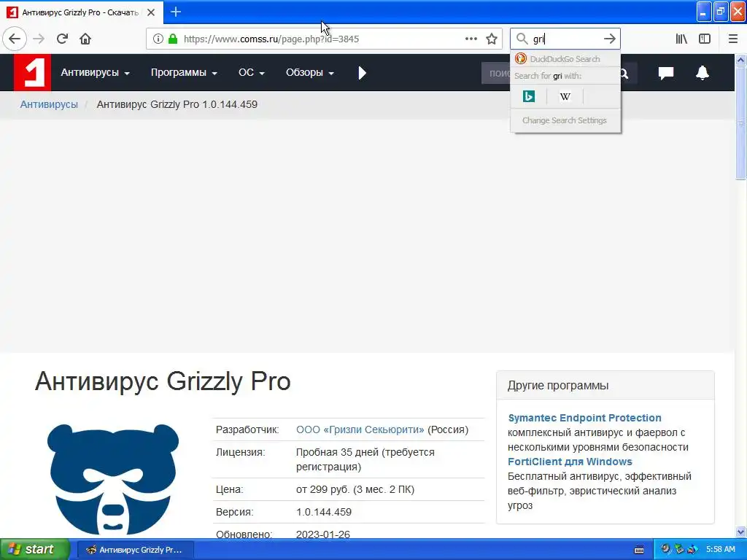Click the Comss red logo
This screenshot has height=560, width=747.
32,72
